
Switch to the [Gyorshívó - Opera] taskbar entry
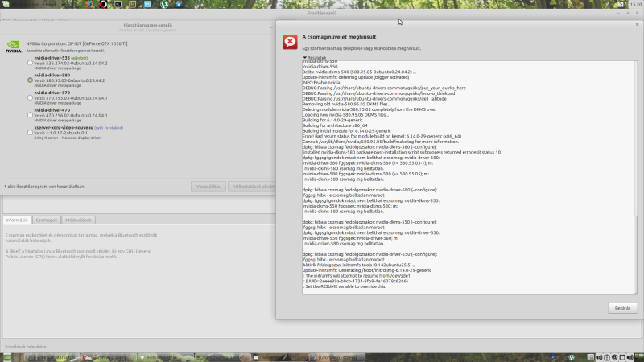point(336,357)
